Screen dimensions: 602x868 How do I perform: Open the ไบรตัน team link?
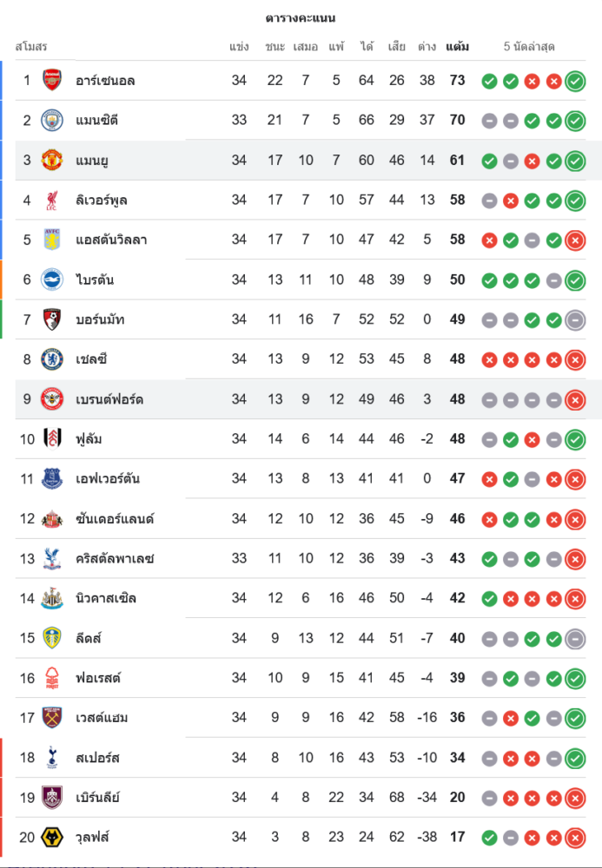pyautogui.click(x=95, y=280)
